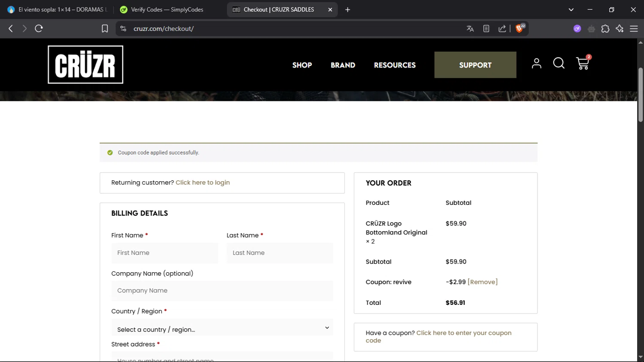This screenshot has width=644, height=362.
Task: Open the browser hamburger menu
Action: tap(634, 29)
